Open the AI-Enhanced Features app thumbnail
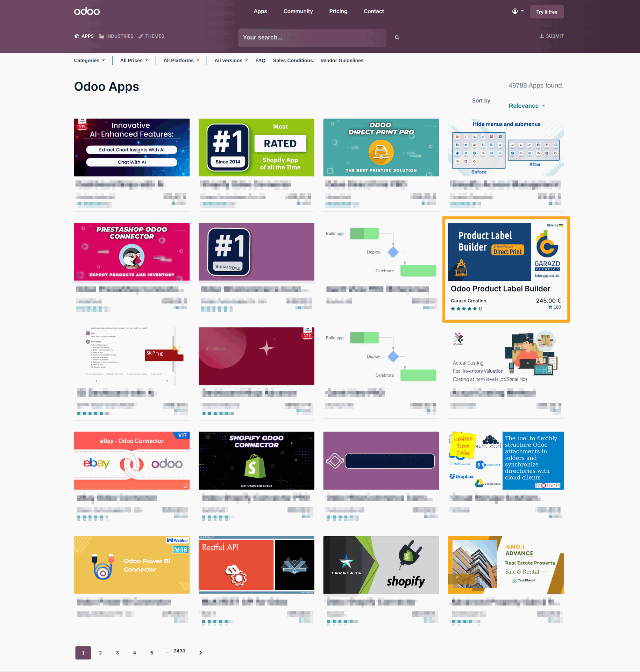This screenshot has height=672, width=640. coord(131,147)
